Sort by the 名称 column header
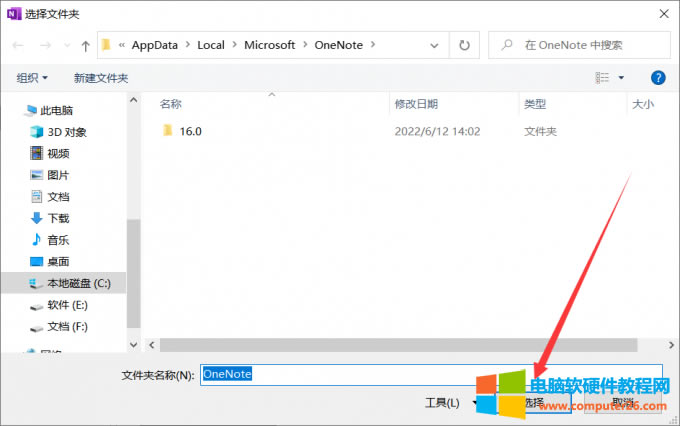 tap(171, 103)
